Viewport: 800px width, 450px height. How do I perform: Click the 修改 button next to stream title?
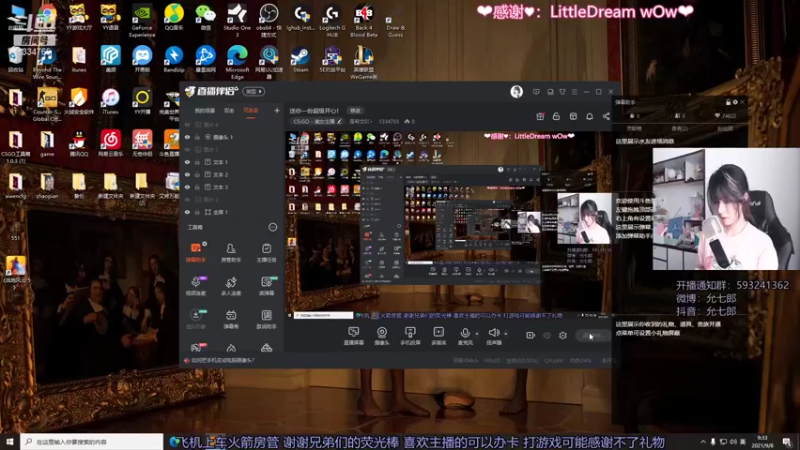pyautogui.click(x=355, y=111)
